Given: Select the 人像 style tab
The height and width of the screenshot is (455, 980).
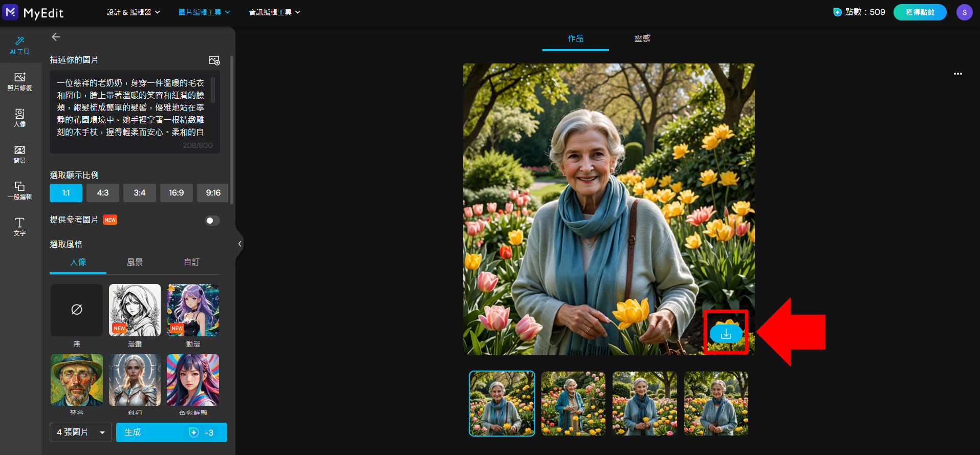Looking at the screenshot, I should (x=78, y=262).
